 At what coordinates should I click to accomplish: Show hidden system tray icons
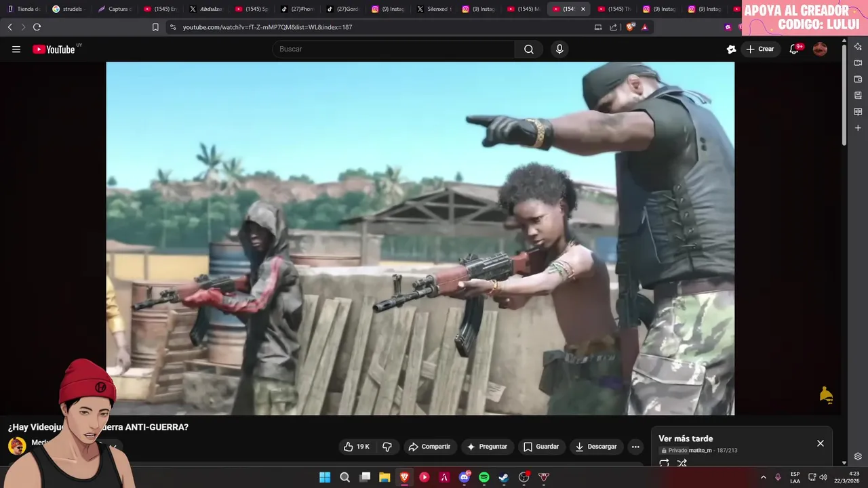[763, 477]
